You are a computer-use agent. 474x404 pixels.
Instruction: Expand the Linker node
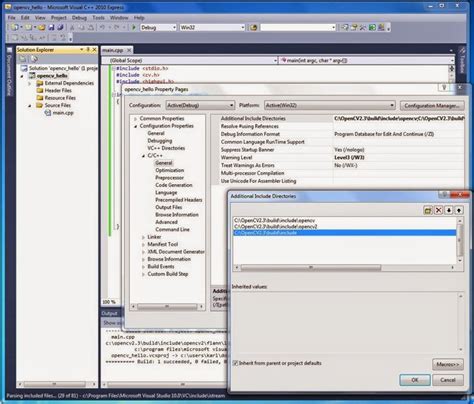click(x=143, y=237)
